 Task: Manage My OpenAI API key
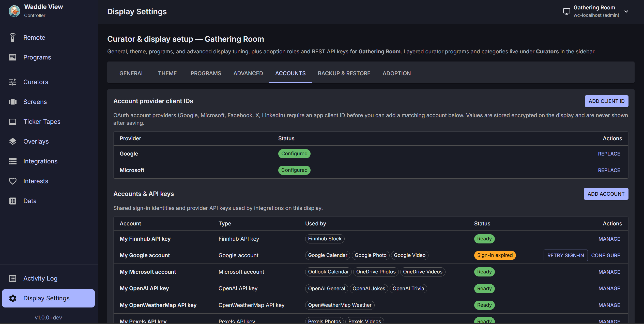609,288
